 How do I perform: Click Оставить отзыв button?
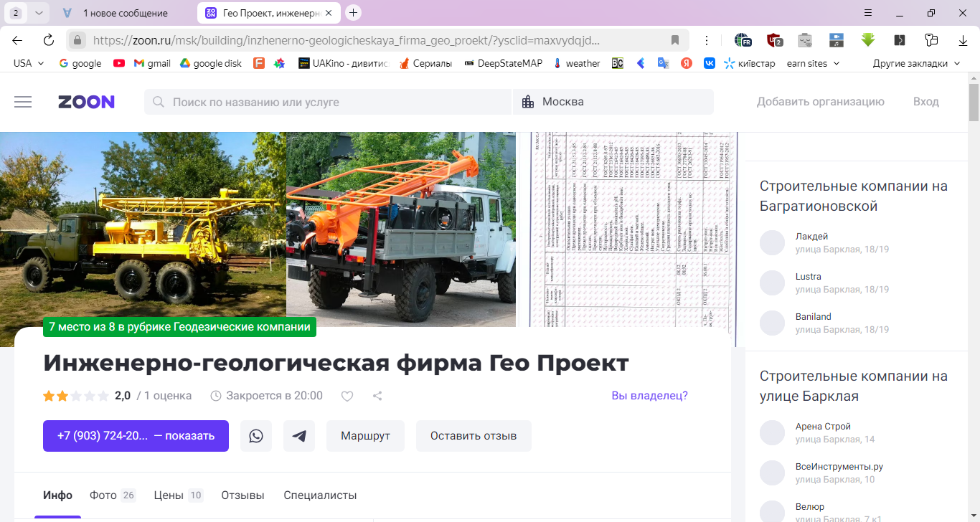click(473, 436)
